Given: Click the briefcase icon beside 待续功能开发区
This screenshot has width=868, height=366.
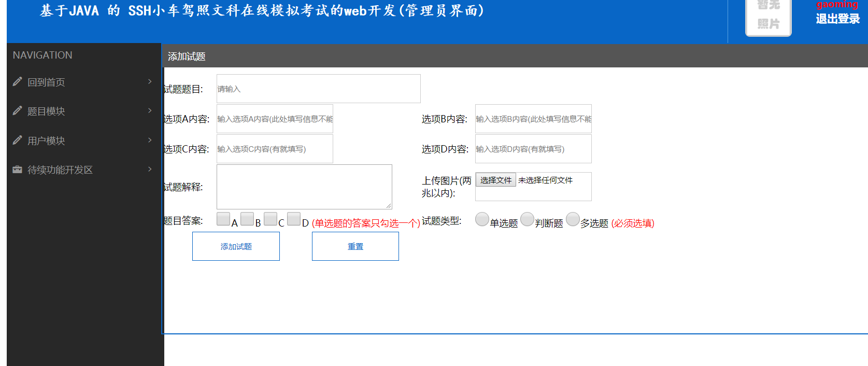Looking at the screenshot, I should point(17,170).
